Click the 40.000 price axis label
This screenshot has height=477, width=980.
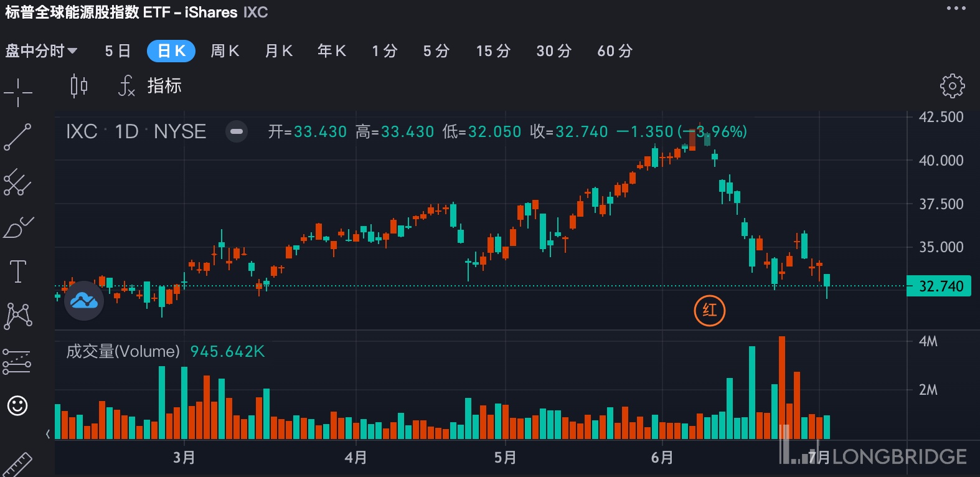click(941, 161)
